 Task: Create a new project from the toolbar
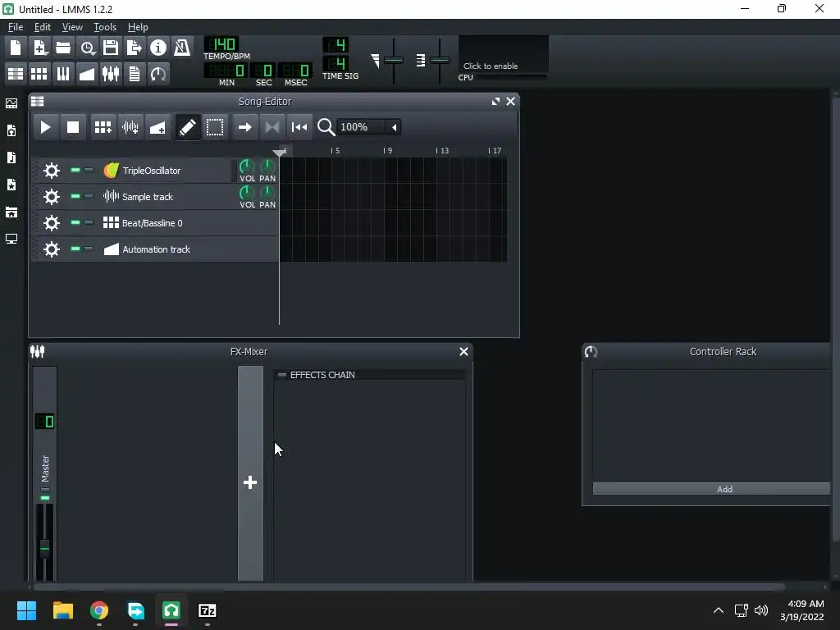[x=16, y=48]
